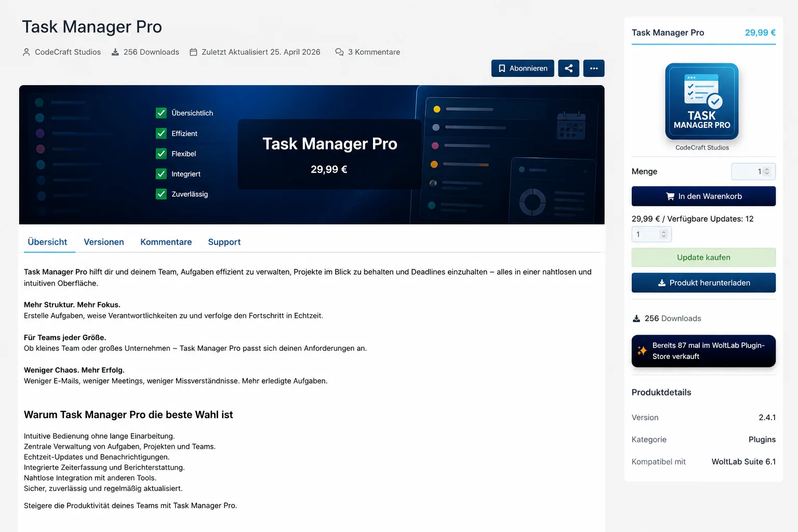Click the 256 Downloads icon under title
This screenshot has height=532, width=798.
[x=115, y=52]
